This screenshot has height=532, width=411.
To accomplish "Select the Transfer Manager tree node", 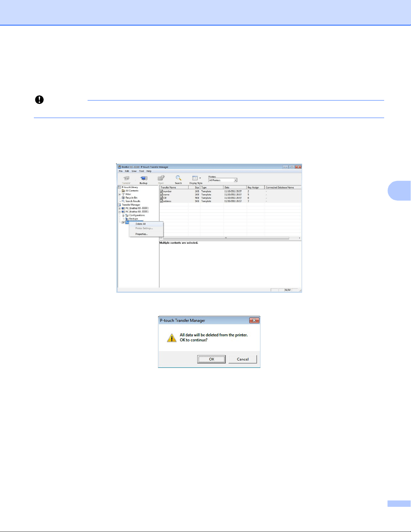I will tap(131, 205).
